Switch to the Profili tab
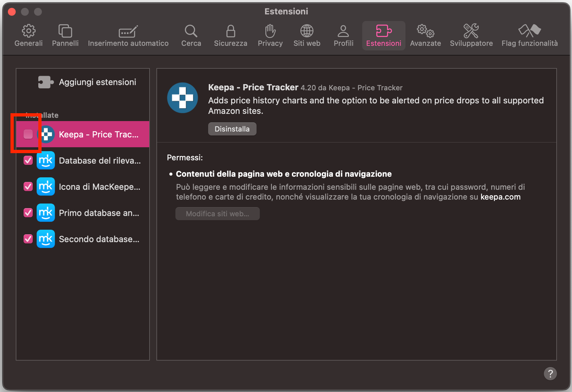This screenshot has width=572, height=392. click(x=344, y=35)
